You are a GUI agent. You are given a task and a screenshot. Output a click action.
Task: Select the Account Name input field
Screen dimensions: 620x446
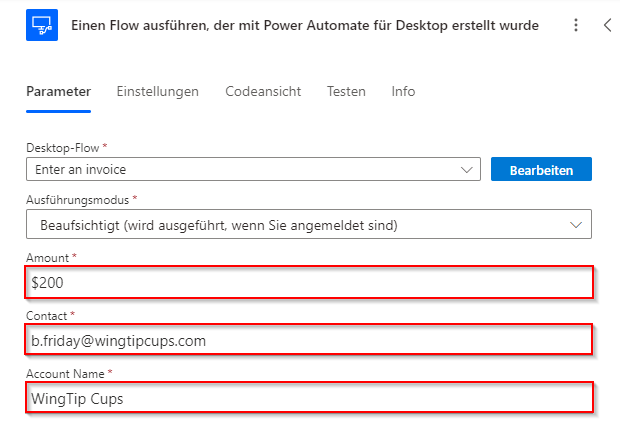point(309,398)
